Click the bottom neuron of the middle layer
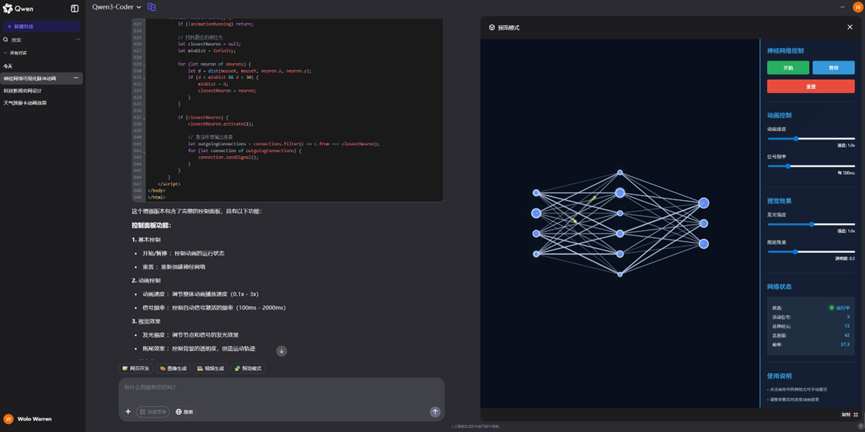 click(x=620, y=274)
